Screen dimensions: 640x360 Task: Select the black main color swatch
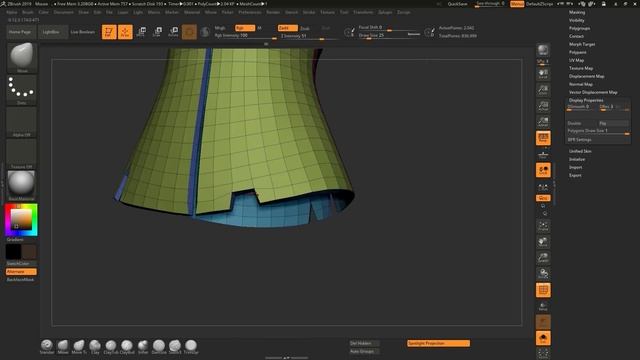(13, 252)
